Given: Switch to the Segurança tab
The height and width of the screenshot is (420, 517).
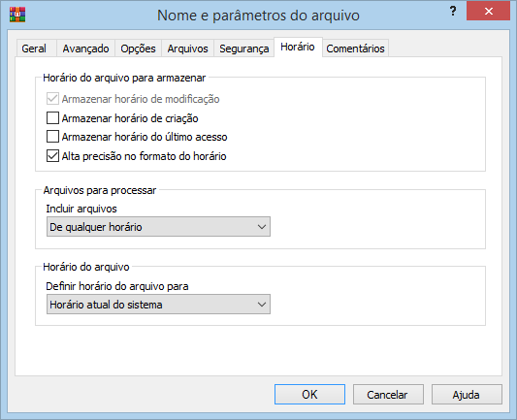Looking at the screenshot, I should pos(244,48).
